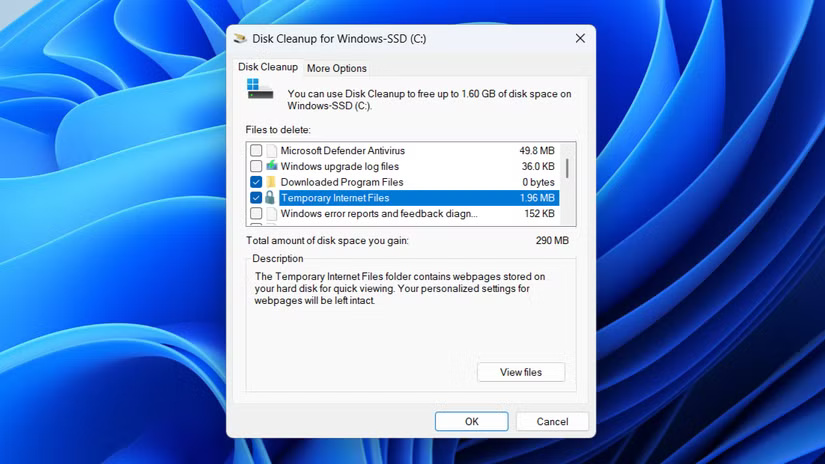This screenshot has height=464, width=825.
Task: Switch to the Disk Cleanup tab
Action: [x=268, y=67]
